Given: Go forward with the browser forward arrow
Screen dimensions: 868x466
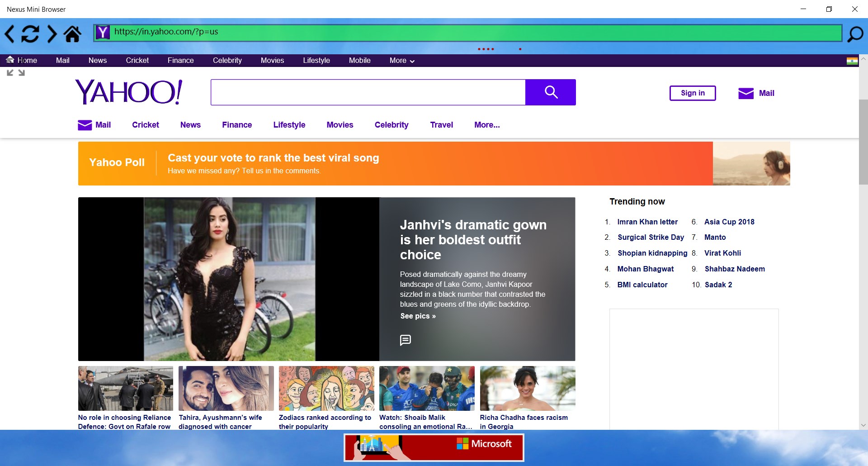Looking at the screenshot, I should point(52,33).
